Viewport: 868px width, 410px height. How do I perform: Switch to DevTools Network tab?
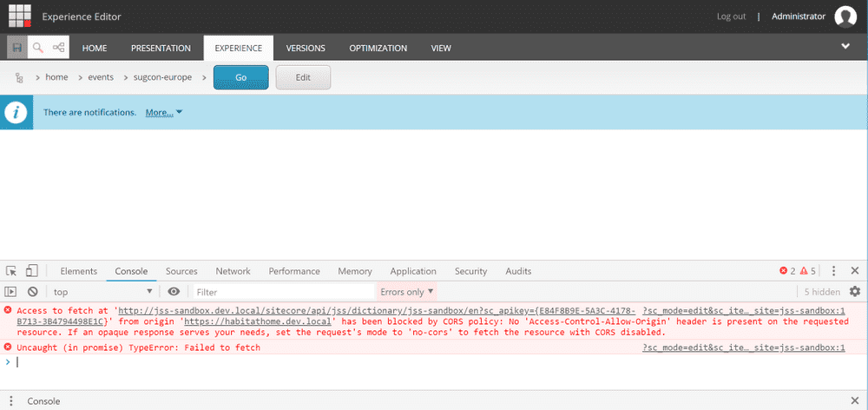(233, 271)
